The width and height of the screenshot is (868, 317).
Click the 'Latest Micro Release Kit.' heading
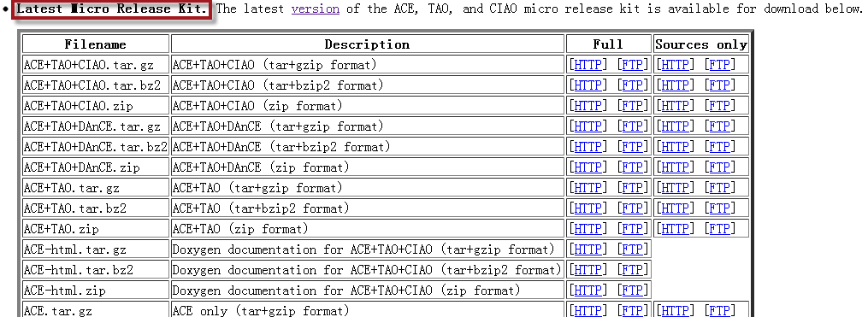112,9
